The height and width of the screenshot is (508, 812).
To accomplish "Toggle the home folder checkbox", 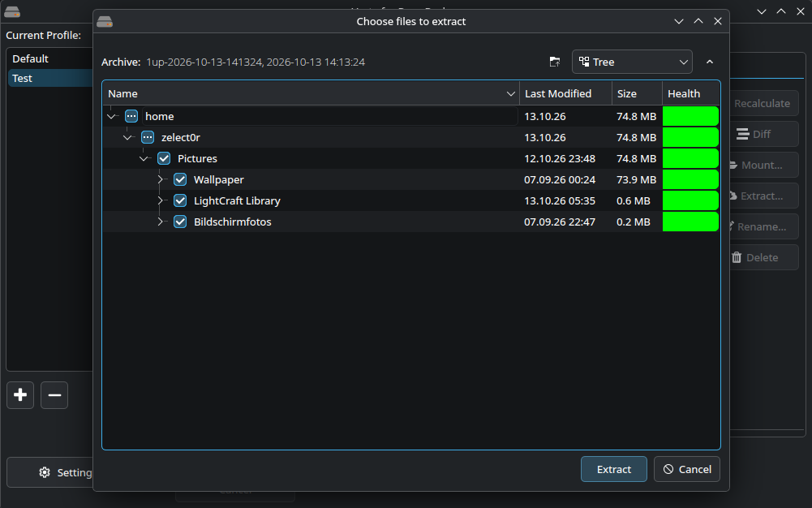I will click(131, 117).
